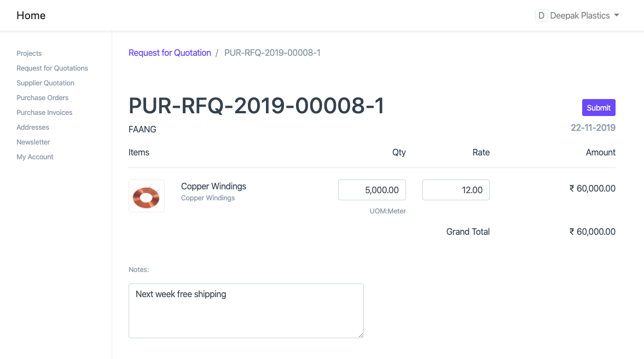Click the Qty input field showing 5,000.00
Screen dimensions: 644x359
click(372, 190)
